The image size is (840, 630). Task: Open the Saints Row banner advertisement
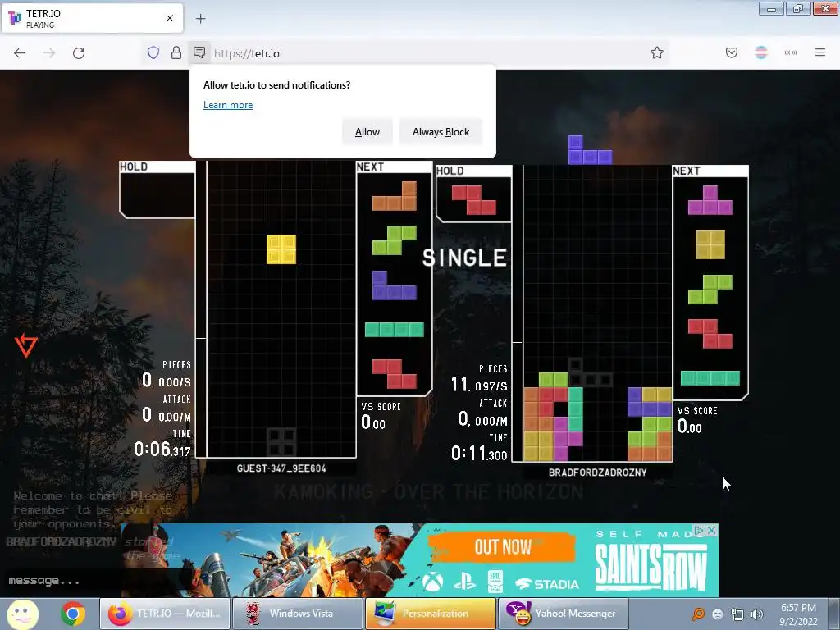point(419,560)
